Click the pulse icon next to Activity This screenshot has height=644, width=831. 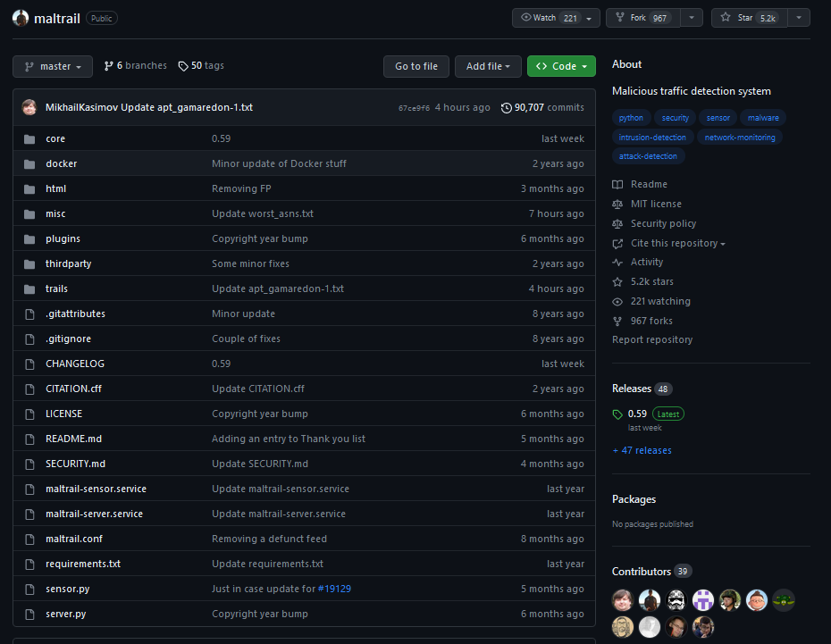pyautogui.click(x=617, y=262)
